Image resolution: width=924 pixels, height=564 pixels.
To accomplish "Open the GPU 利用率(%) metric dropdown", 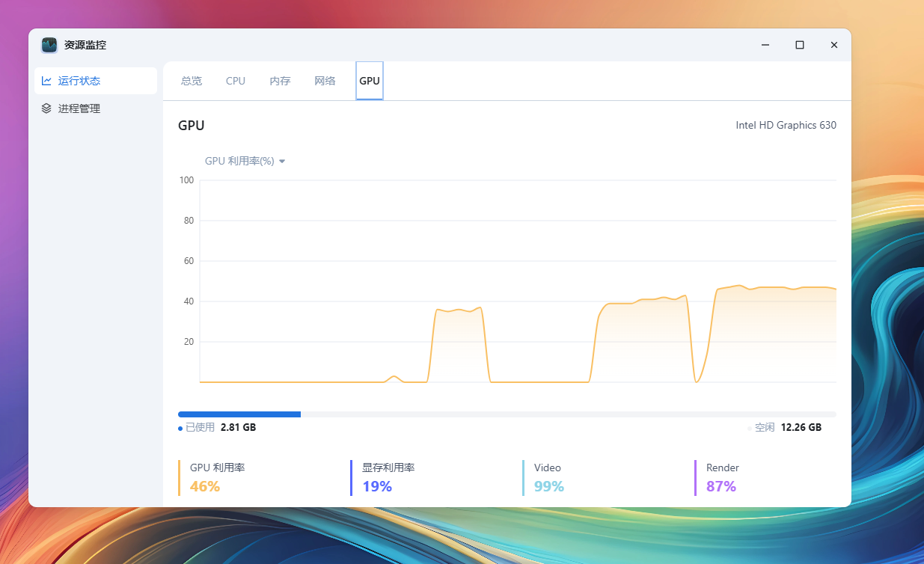I will click(245, 161).
